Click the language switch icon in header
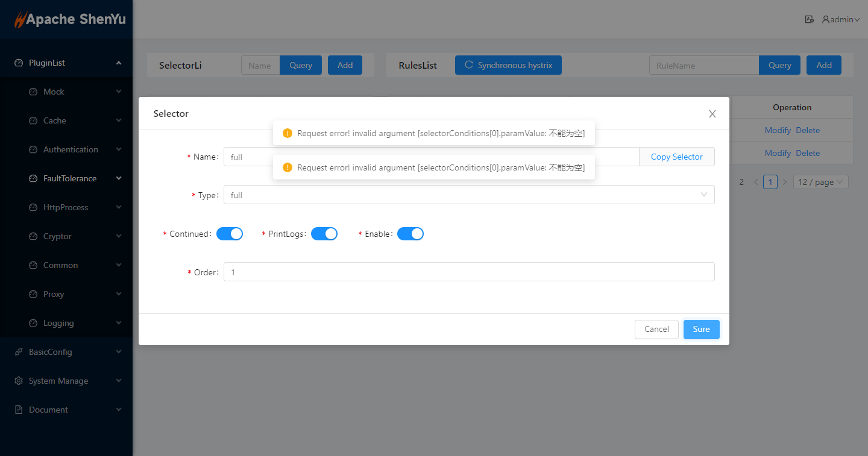Screen dimensions: 868x456 [x=810, y=19]
